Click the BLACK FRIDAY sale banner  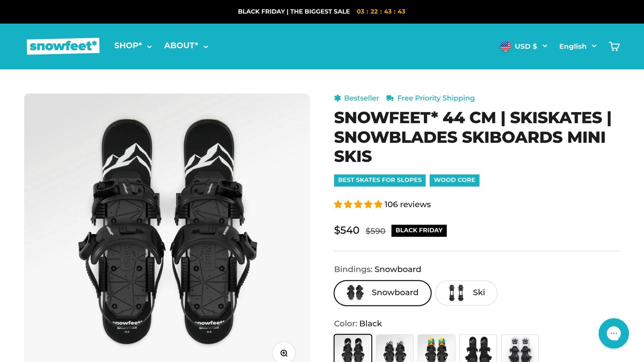pyautogui.click(x=321, y=11)
